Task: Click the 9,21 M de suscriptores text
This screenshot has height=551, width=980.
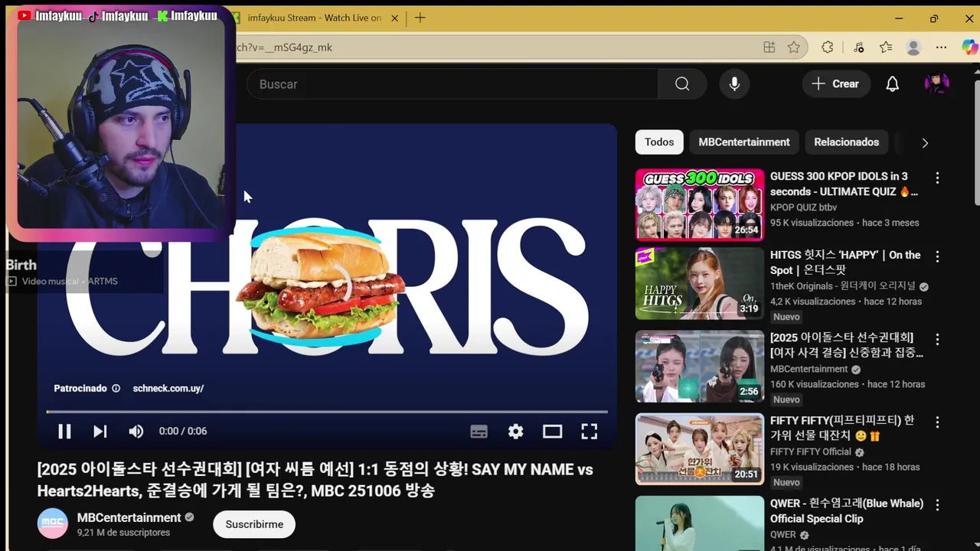Action: tap(123, 533)
